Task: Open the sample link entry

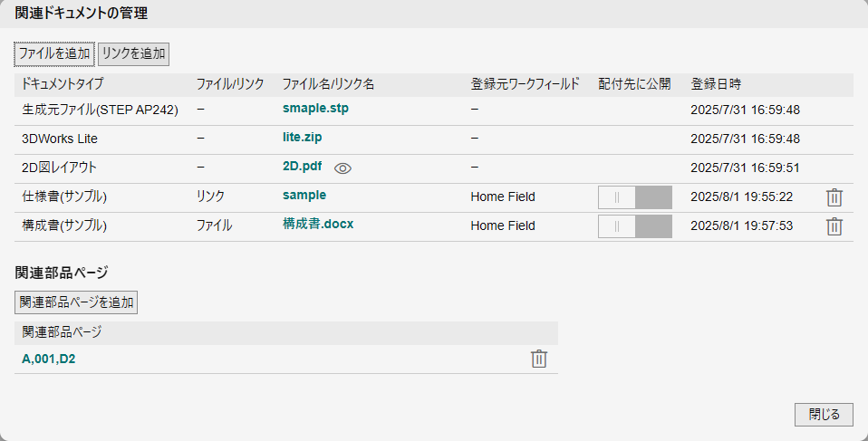Action: 304,195
